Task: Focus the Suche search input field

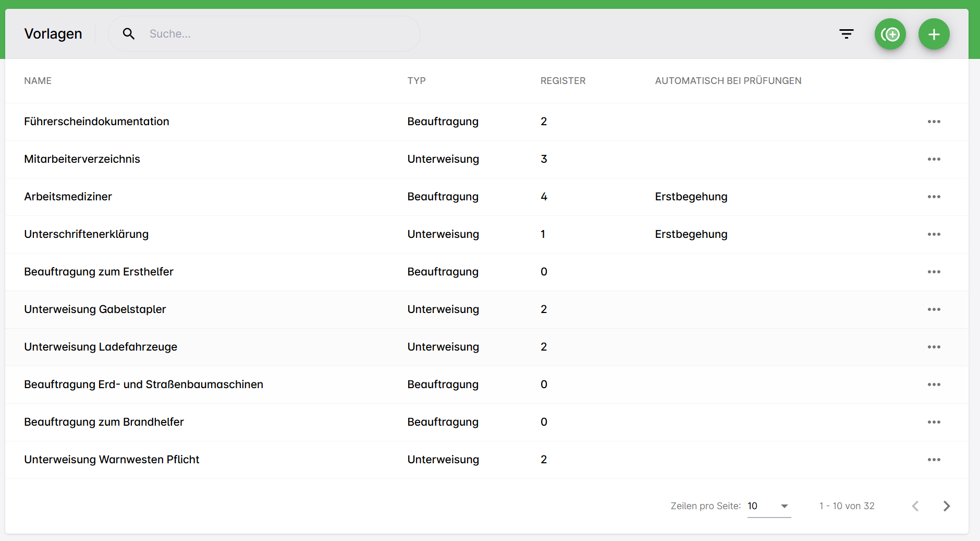Action: (x=276, y=34)
